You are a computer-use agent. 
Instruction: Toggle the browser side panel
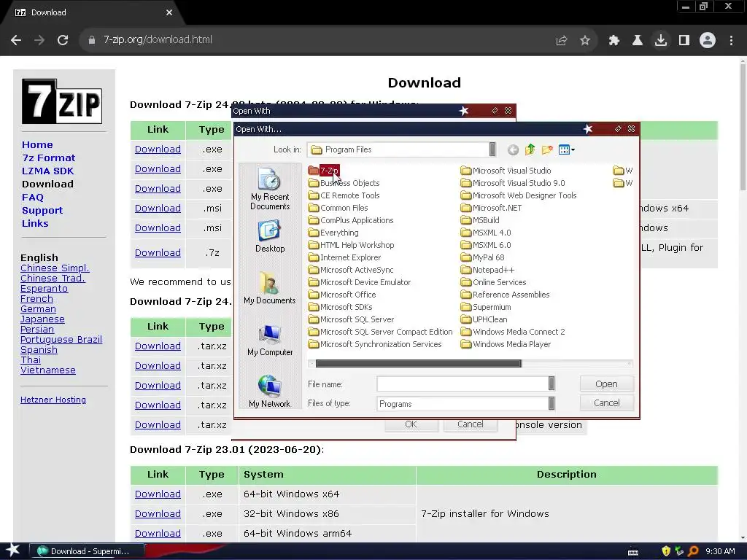point(684,41)
